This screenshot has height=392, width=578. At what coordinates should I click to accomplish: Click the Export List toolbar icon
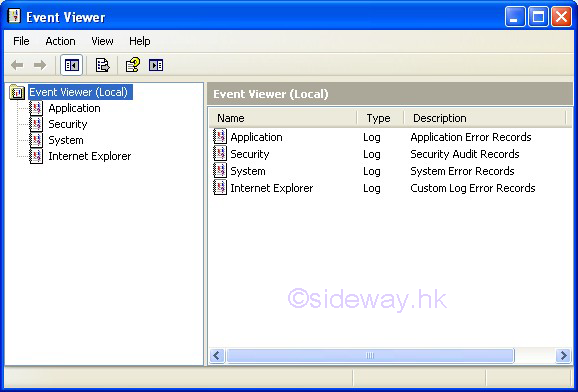pyautogui.click(x=102, y=65)
